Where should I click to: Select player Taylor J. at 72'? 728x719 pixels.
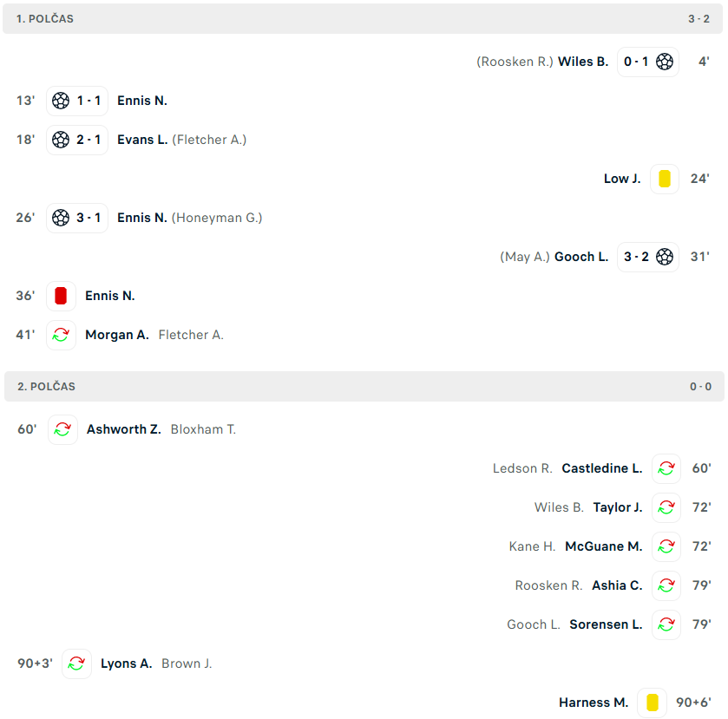click(618, 507)
